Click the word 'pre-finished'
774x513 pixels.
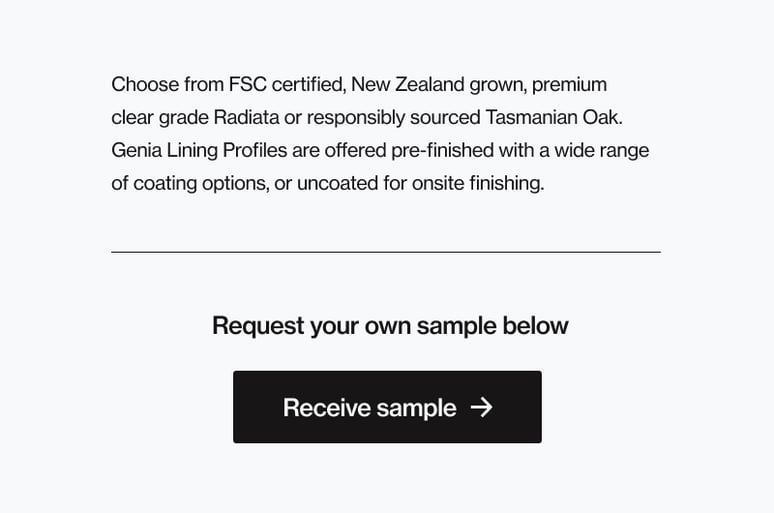[442, 151]
